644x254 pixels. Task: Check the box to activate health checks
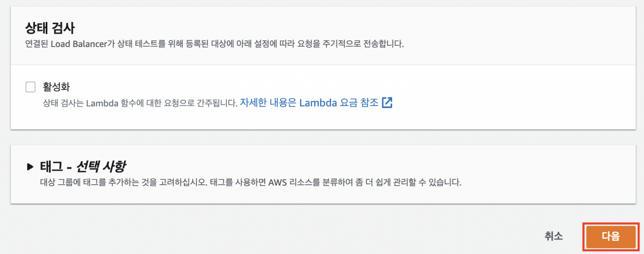(x=30, y=86)
